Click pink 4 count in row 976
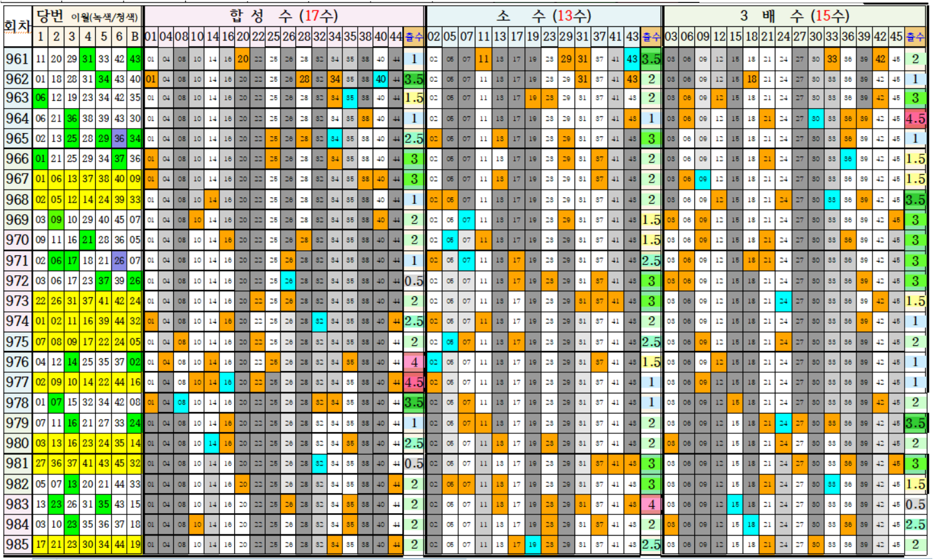Viewport: 933px width, 560px height. point(414,362)
